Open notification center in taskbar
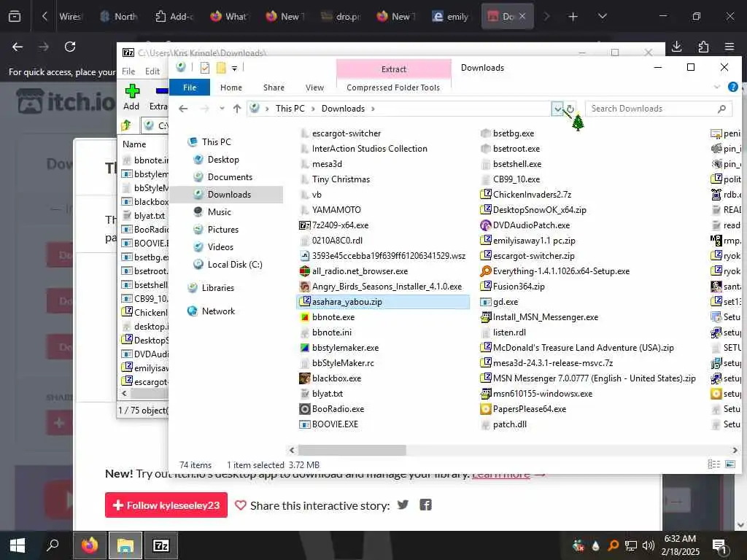Screen dimensions: 747x560 tap(719, 545)
